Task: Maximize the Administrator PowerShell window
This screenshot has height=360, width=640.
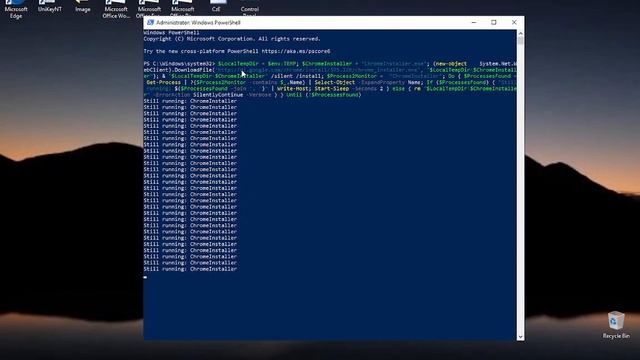Action: pyautogui.click(x=493, y=22)
